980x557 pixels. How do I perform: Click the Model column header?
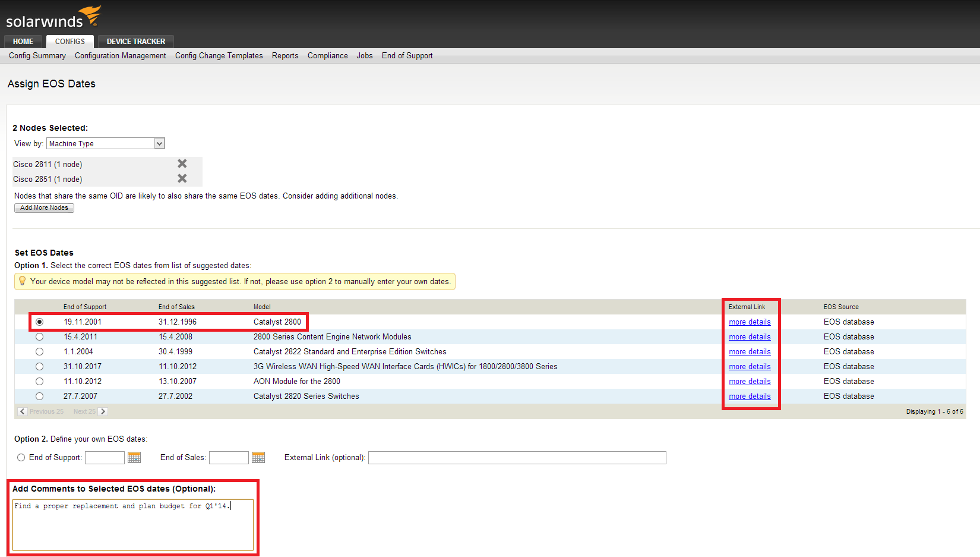click(x=262, y=307)
